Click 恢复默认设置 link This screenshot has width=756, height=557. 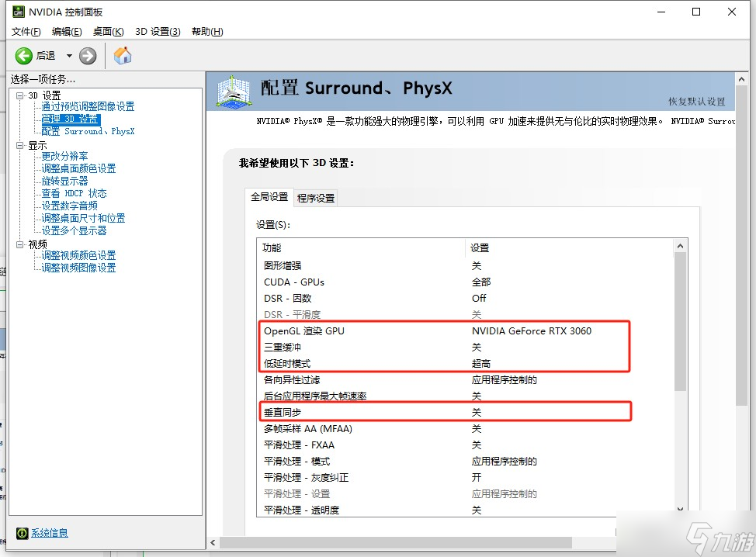tap(697, 102)
